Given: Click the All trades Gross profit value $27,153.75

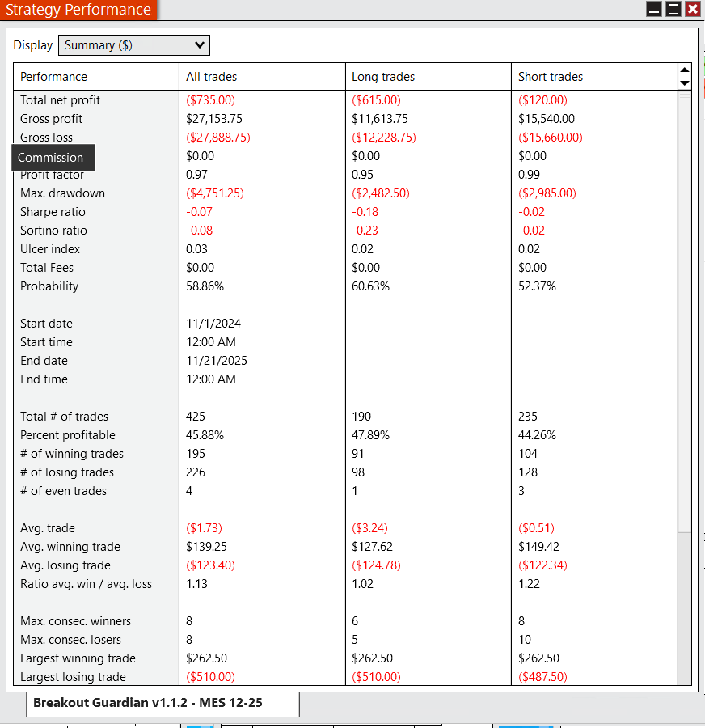Looking at the screenshot, I should [213, 119].
